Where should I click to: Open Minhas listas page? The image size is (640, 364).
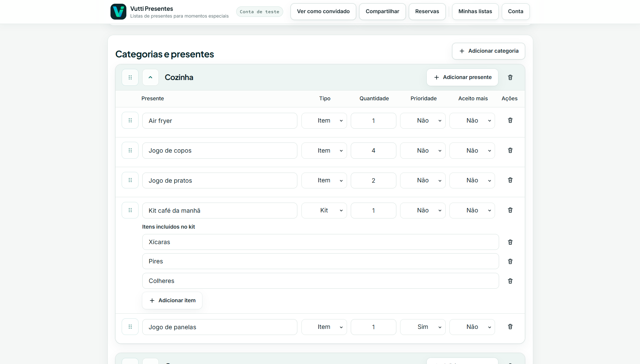pos(475,11)
